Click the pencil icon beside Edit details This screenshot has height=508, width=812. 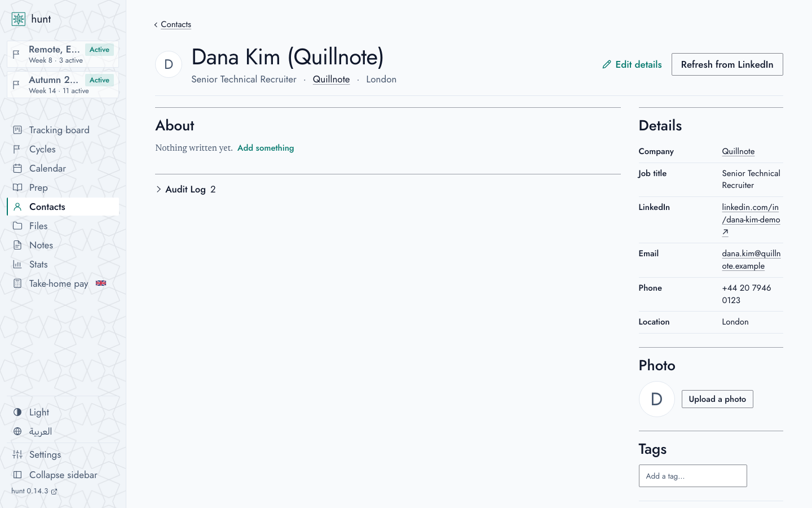point(607,64)
